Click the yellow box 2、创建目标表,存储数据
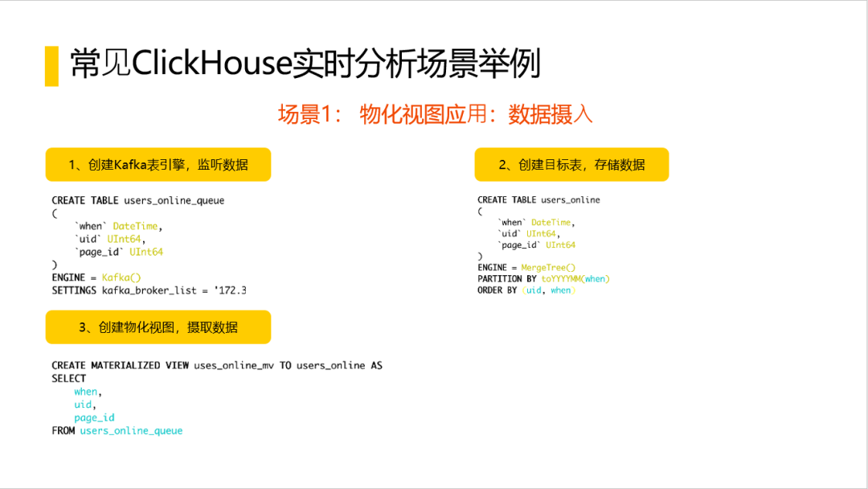This screenshot has height=489, width=868. pos(572,165)
